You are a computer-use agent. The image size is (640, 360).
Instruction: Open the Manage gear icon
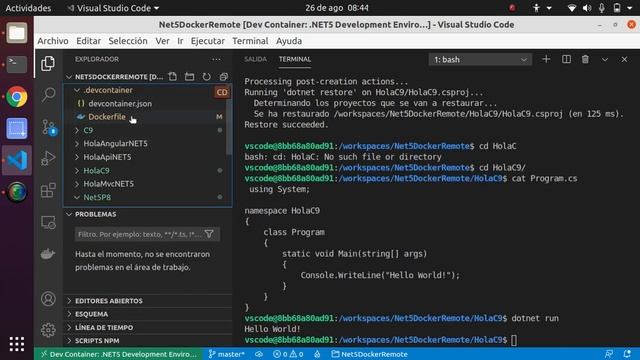click(x=48, y=330)
